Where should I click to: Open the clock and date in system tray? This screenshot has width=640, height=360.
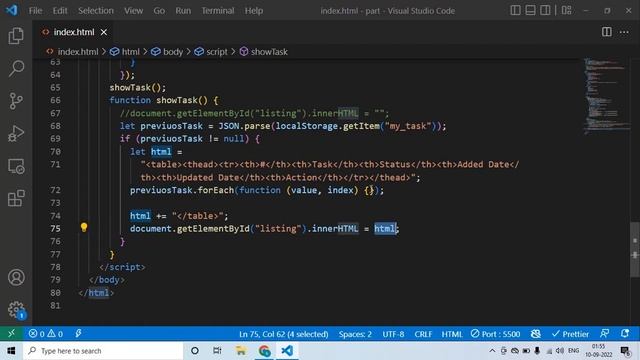[599, 351]
